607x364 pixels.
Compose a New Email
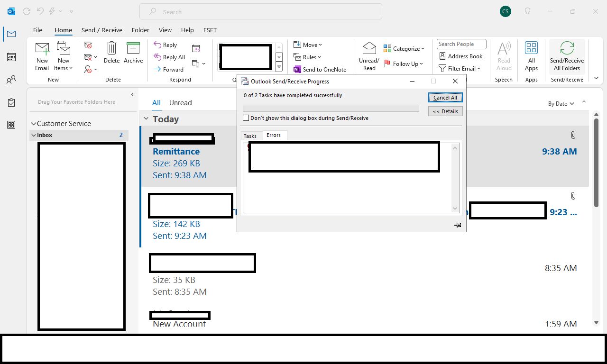(42, 56)
